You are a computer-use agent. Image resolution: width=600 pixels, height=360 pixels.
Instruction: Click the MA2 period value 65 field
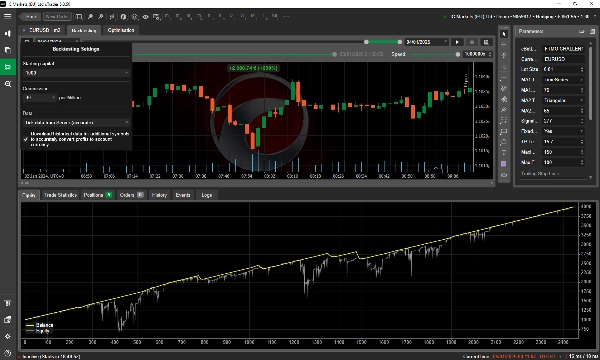pos(563,111)
